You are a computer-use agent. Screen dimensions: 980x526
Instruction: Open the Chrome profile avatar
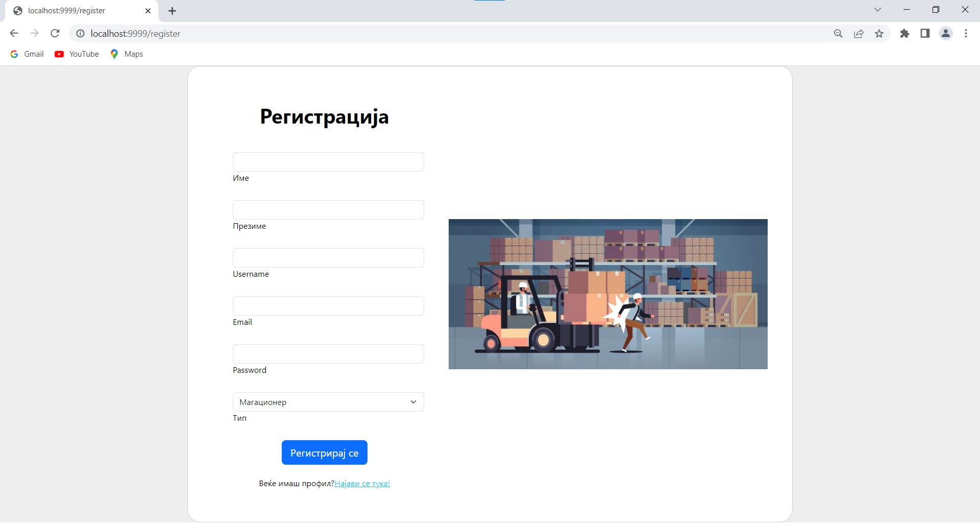coord(946,34)
